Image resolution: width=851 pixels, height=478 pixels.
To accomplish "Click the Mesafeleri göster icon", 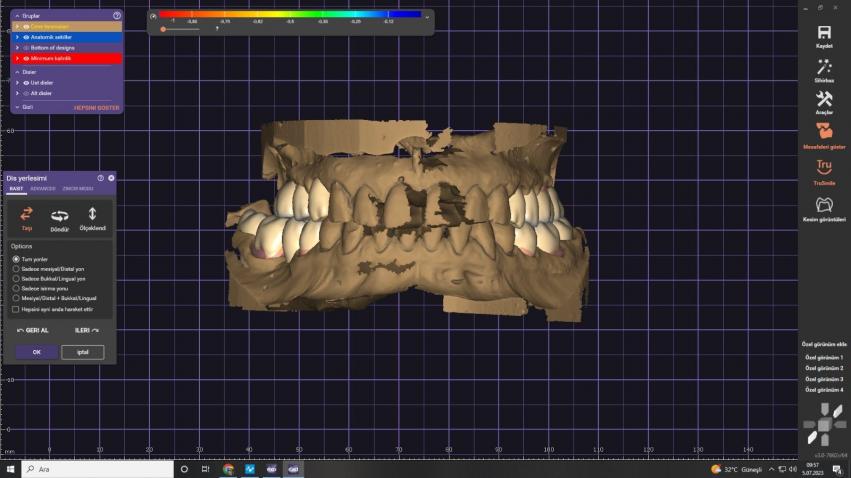I will (824, 132).
